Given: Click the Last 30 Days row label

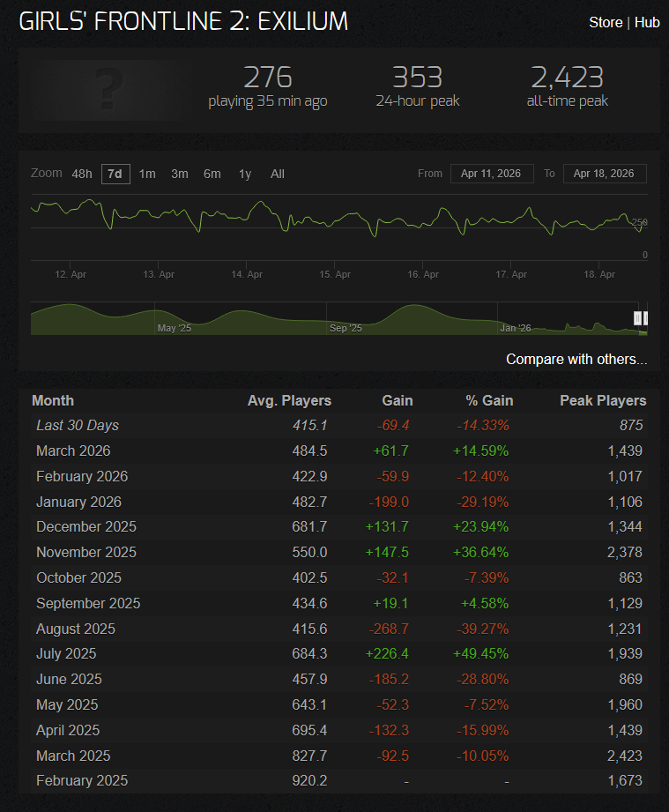Looking at the screenshot, I should point(78,426).
